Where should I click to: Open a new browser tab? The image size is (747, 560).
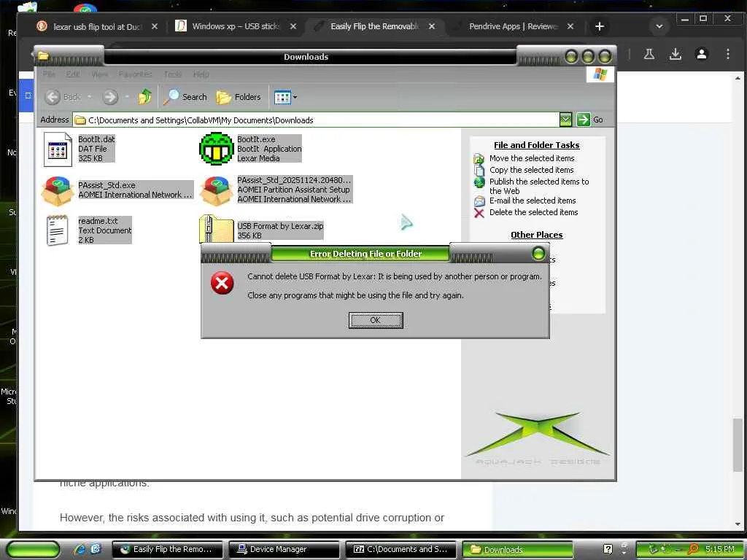click(x=600, y=27)
